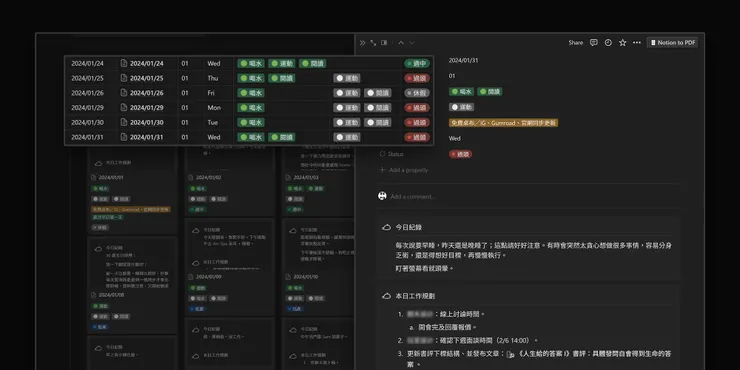Click cloud icon next to 本日工作規劃 heading
This screenshot has height=370, width=740.
coord(387,296)
